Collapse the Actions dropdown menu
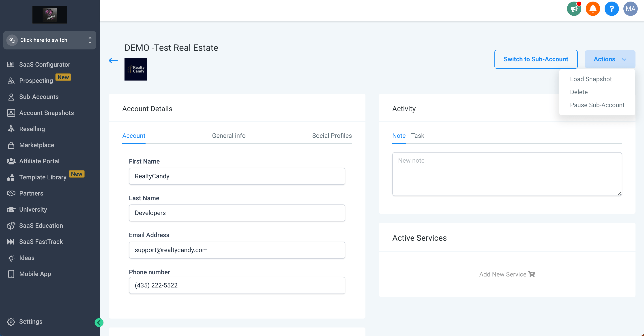The image size is (644, 336). tap(610, 60)
